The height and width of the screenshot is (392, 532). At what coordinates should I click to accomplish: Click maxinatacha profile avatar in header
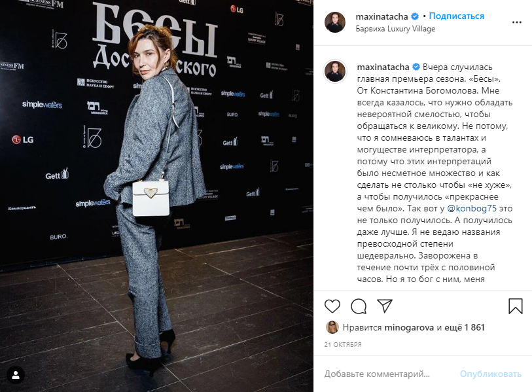335,22
